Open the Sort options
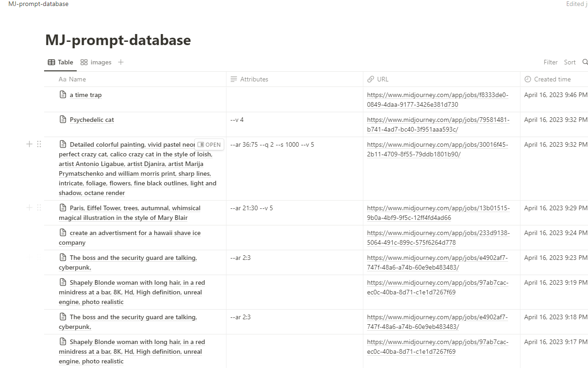Image resolution: width=588 pixels, height=368 pixels. tap(570, 62)
